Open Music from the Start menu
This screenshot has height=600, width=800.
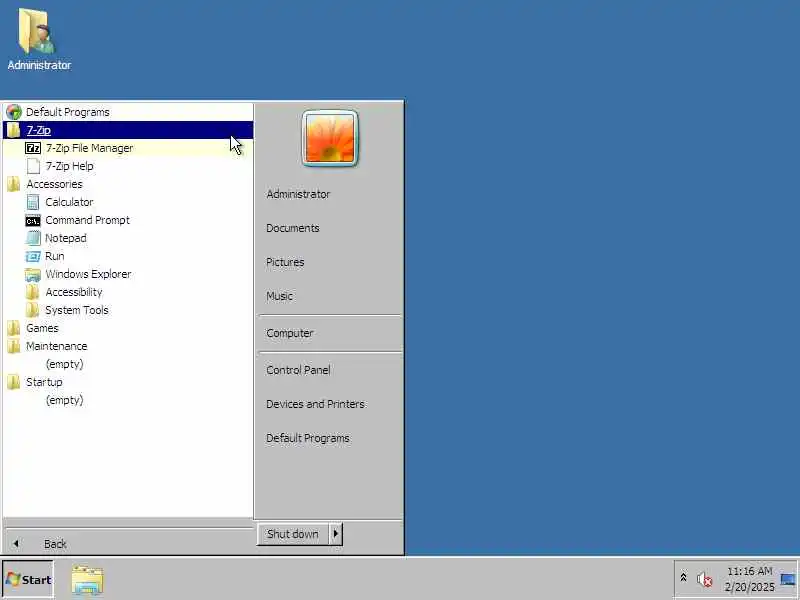point(280,296)
